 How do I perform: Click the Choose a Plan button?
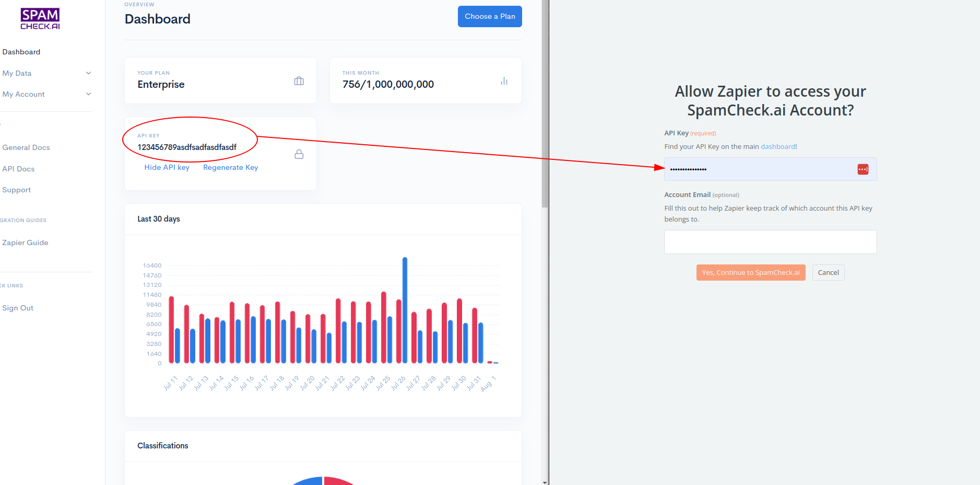pyautogui.click(x=490, y=16)
